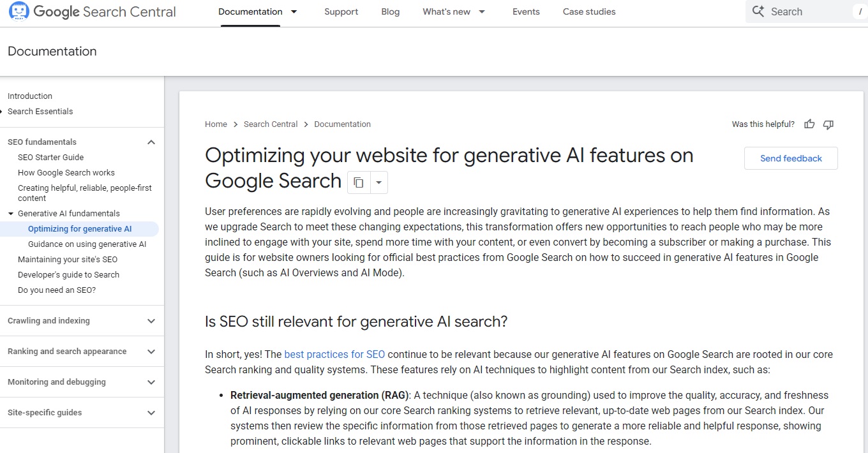Click the Retrieval-augmented generation (RAG) bold text
The height and width of the screenshot is (453, 868).
coord(319,396)
